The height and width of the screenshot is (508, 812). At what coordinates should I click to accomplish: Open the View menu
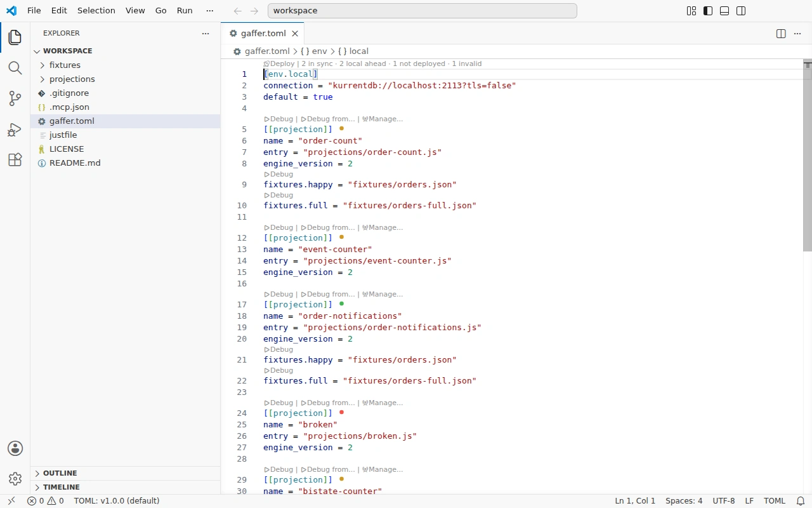(135, 11)
